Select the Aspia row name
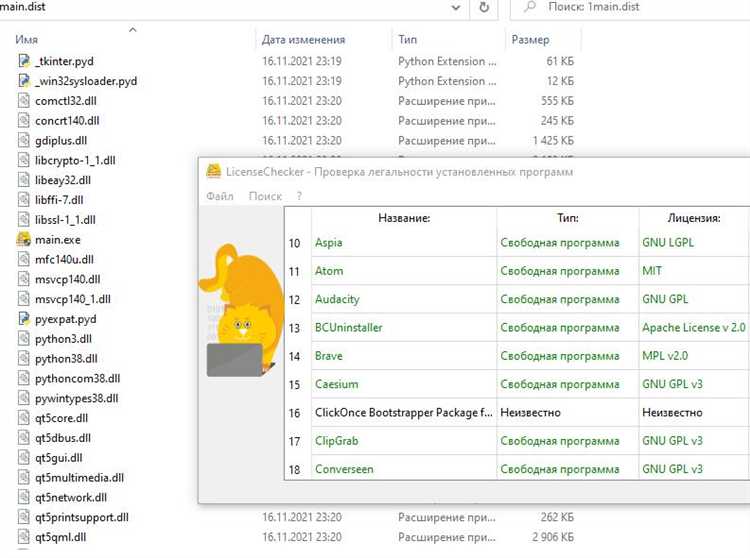The image size is (750, 558). tap(329, 242)
